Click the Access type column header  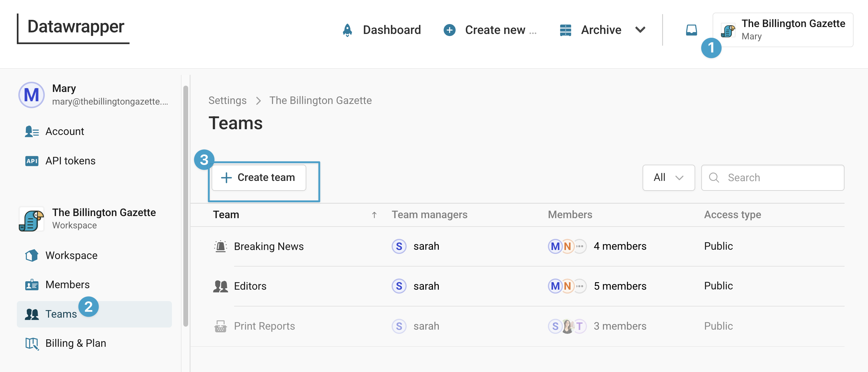click(732, 215)
